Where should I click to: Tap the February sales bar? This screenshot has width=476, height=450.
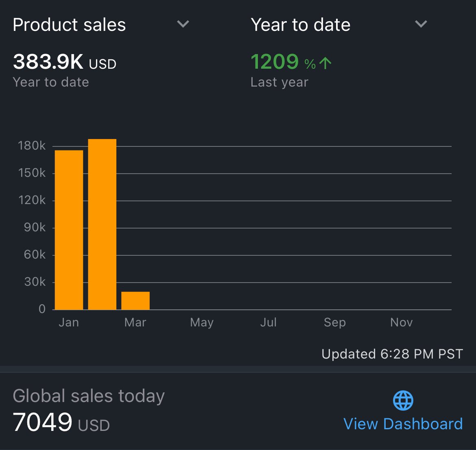(x=102, y=224)
